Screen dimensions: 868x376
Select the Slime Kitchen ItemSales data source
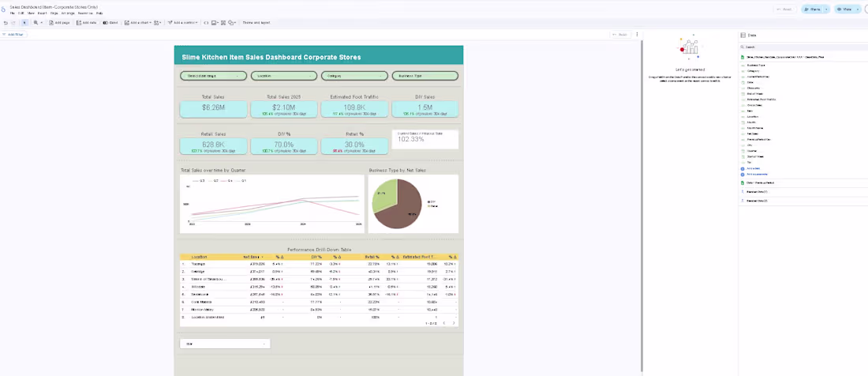(786, 57)
